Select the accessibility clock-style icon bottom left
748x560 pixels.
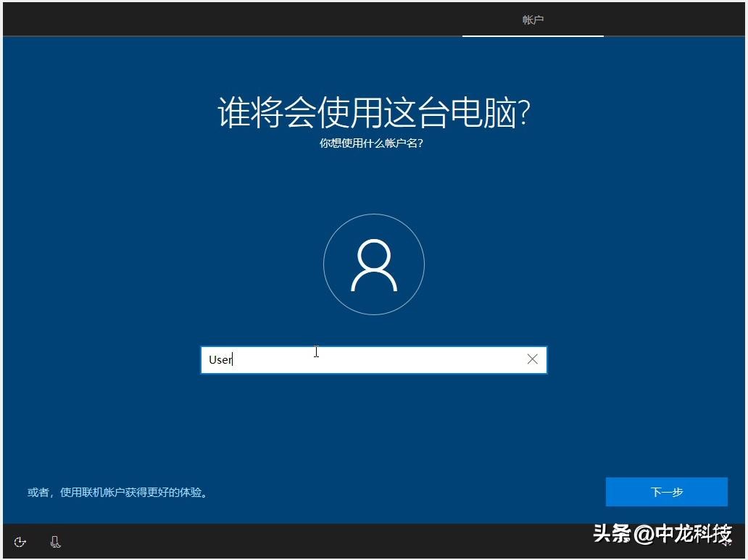[x=20, y=541]
